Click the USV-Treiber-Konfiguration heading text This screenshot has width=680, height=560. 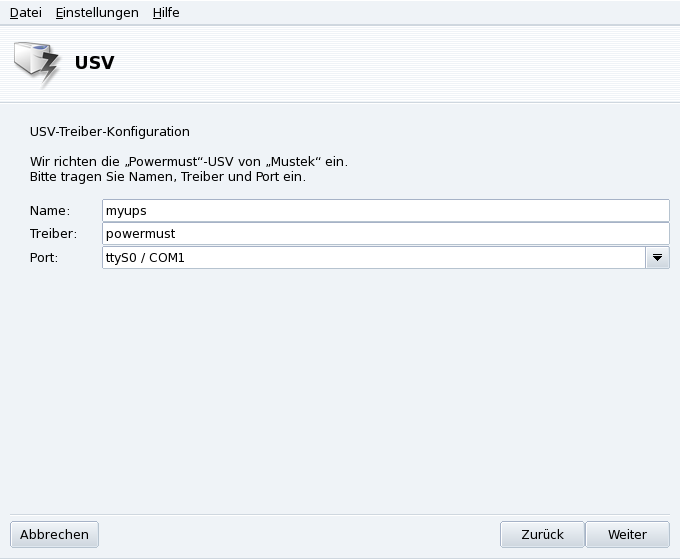point(110,131)
